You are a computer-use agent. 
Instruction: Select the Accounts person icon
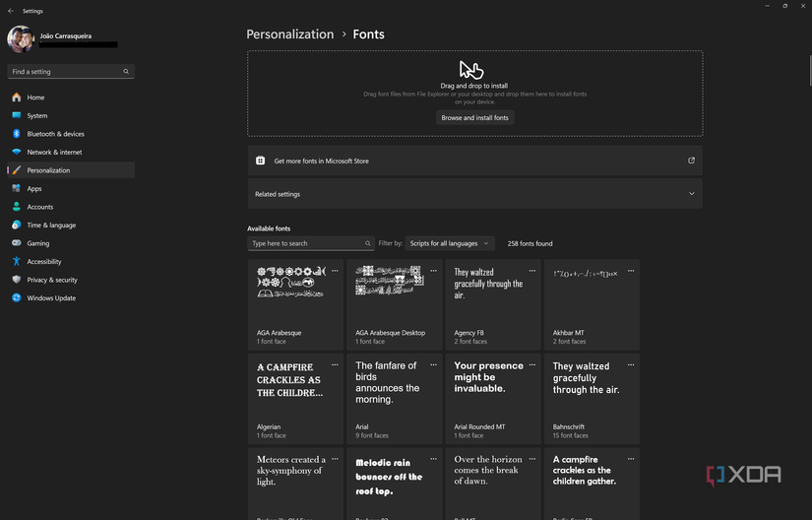tap(17, 207)
